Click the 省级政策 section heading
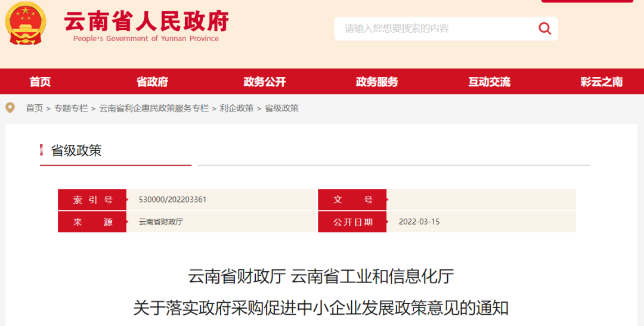 coord(76,151)
